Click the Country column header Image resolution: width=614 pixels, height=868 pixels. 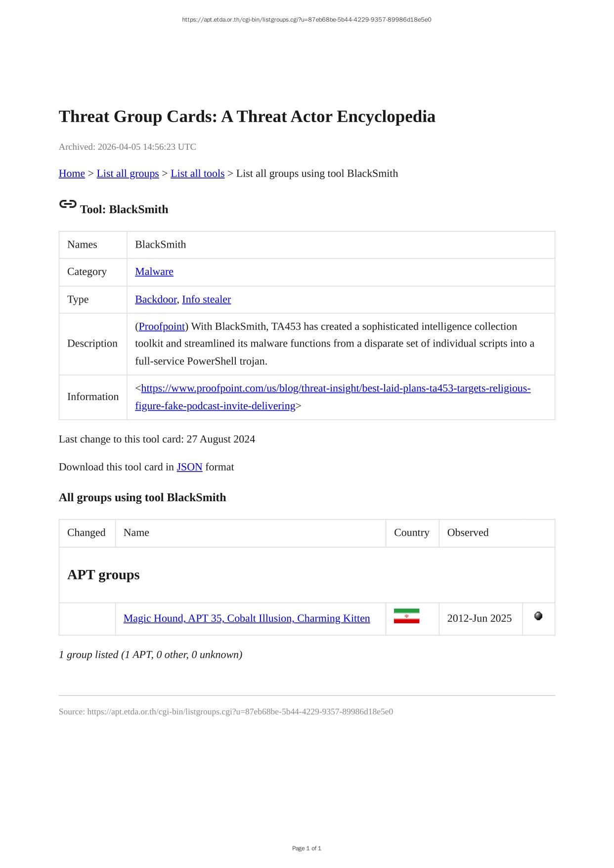tap(411, 533)
